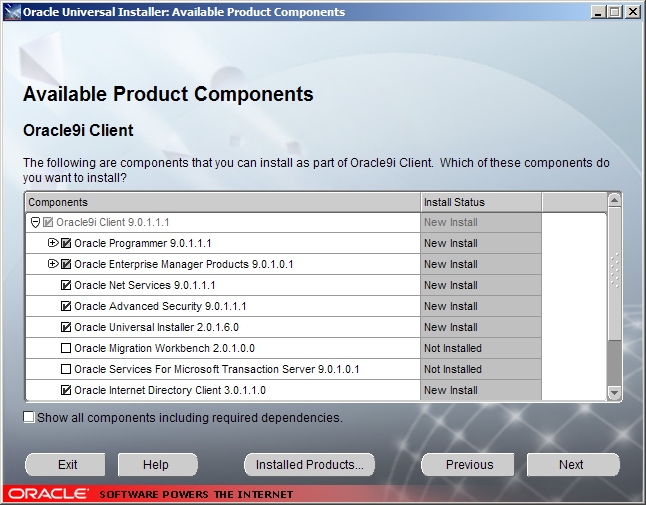Open the Installed Products dialog
This screenshot has height=505, width=646.
pos(309,465)
